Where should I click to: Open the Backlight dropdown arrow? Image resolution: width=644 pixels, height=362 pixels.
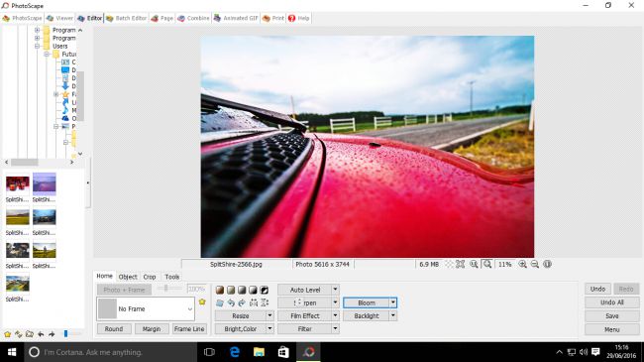pos(393,316)
